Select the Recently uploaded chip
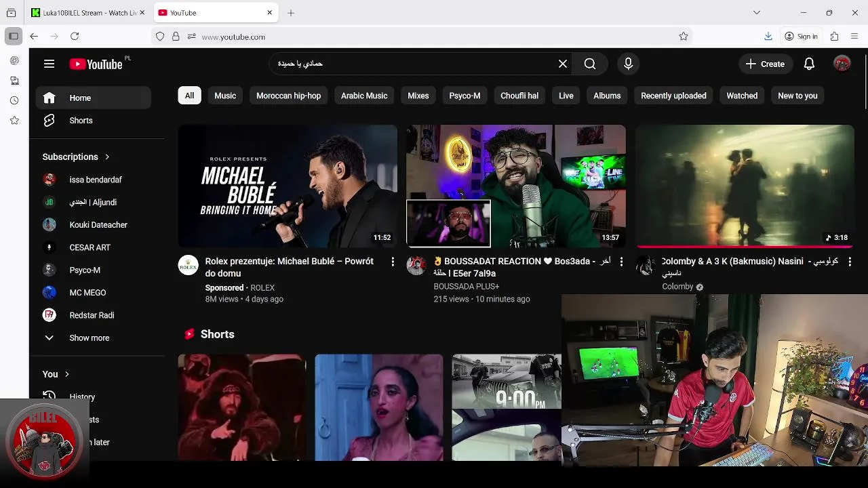This screenshot has height=488, width=868. (673, 96)
